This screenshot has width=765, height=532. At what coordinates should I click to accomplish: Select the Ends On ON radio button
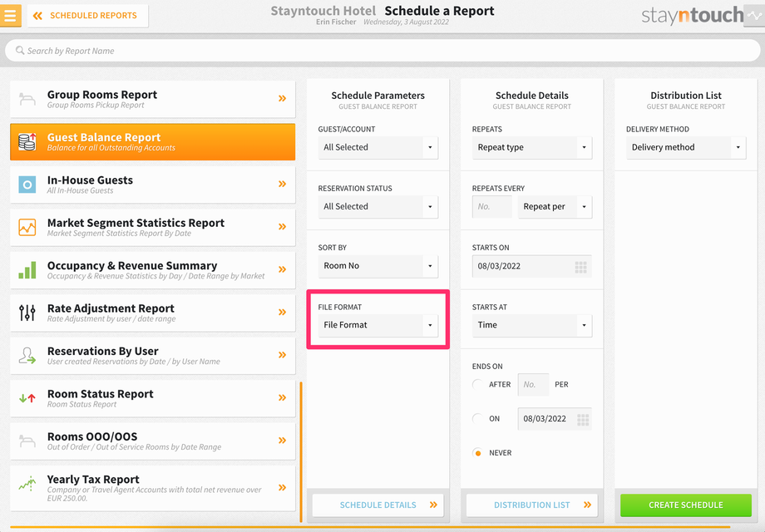478,418
